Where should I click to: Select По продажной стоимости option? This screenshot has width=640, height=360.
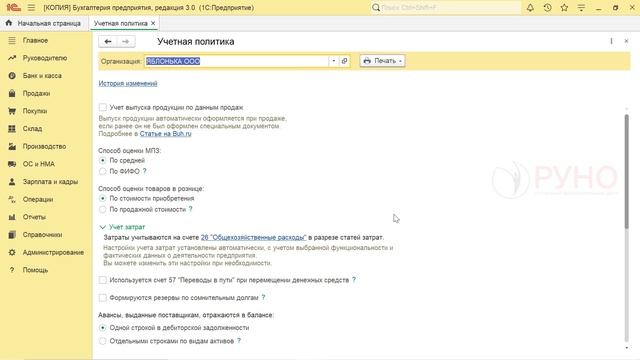tap(102, 209)
